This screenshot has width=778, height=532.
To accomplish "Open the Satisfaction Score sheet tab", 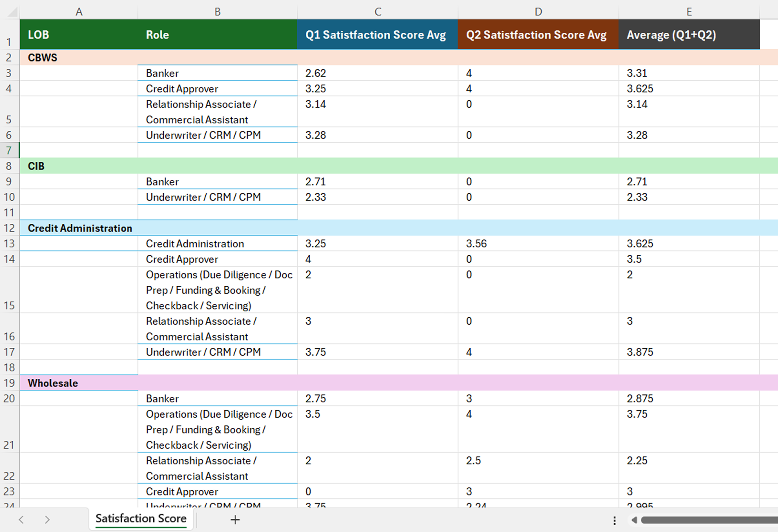I will click(141, 519).
